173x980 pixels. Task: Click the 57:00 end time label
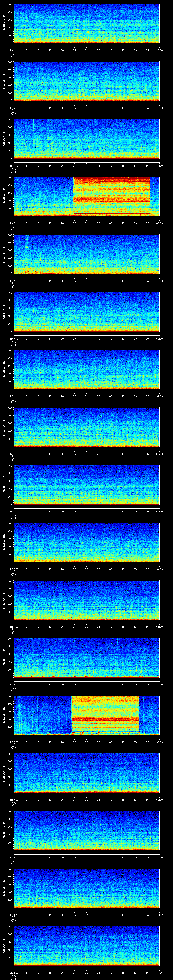point(160,742)
